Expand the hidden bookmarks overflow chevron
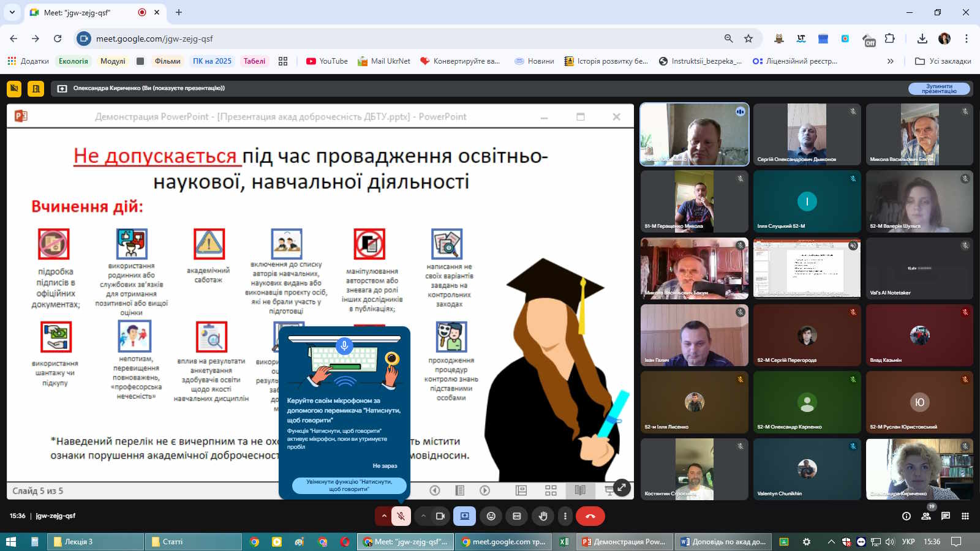 [x=890, y=61]
